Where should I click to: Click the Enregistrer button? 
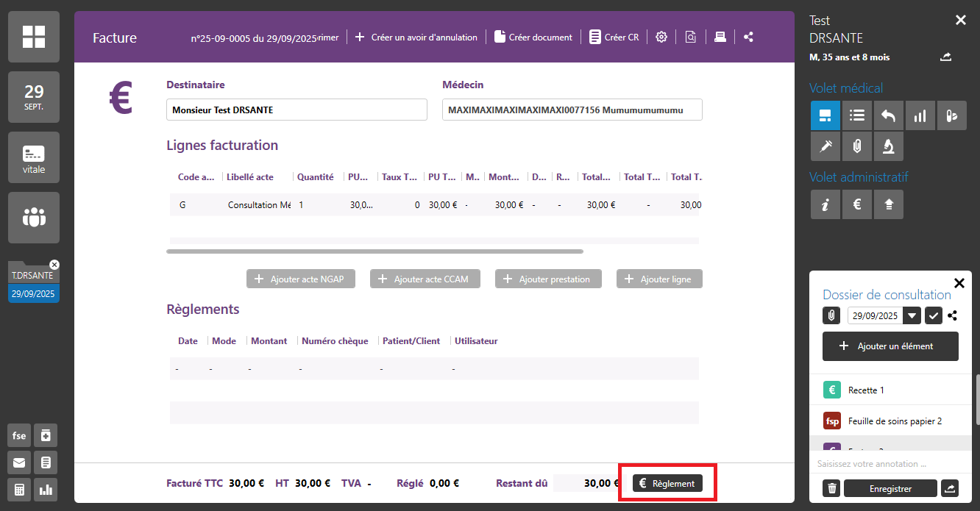tap(890, 488)
